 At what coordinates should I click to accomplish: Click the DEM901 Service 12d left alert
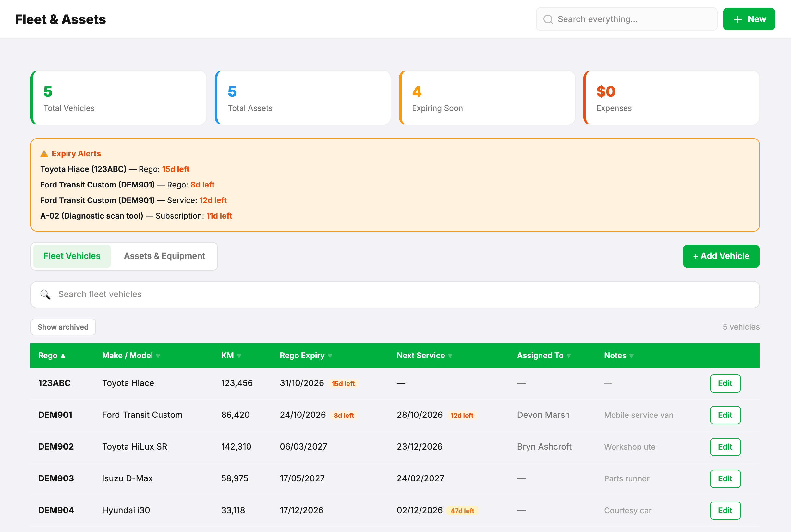(133, 200)
